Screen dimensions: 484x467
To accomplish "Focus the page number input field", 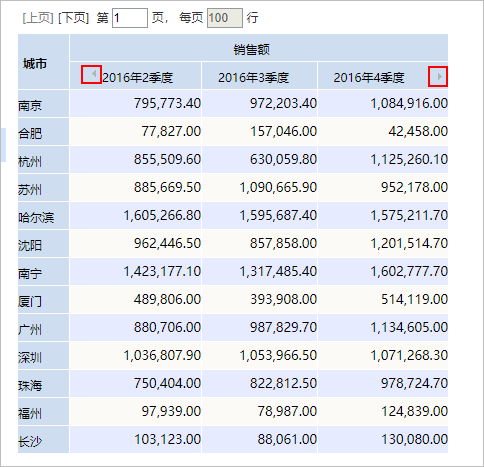I will click(130, 18).
